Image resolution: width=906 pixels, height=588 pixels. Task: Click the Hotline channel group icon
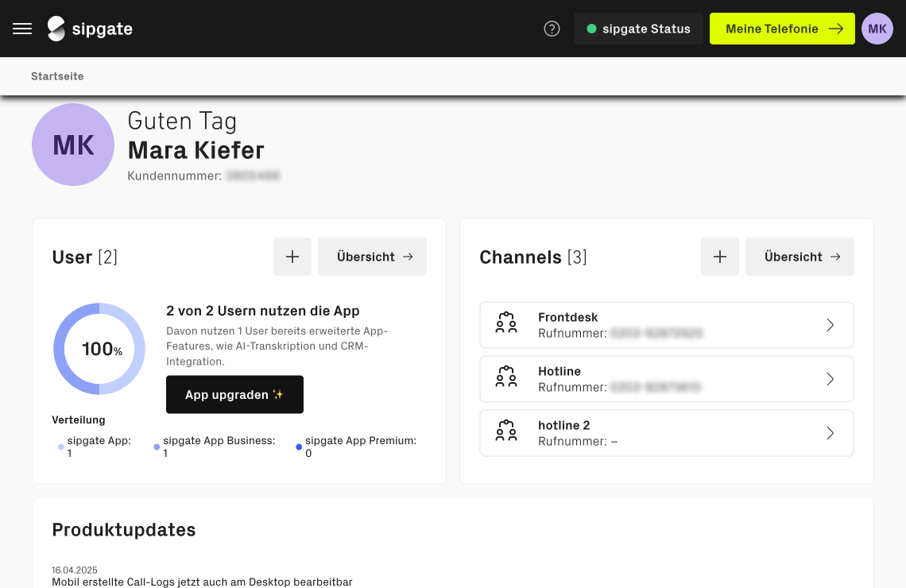tap(506, 378)
